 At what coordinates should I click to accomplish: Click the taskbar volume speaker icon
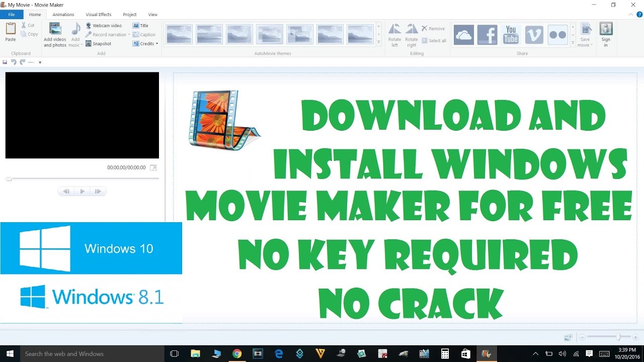[562, 353]
